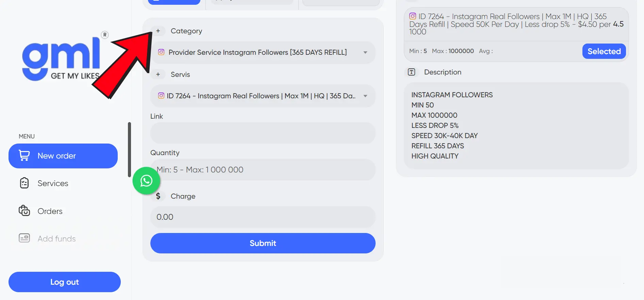
Task: Focus the Link input field
Action: click(263, 133)
